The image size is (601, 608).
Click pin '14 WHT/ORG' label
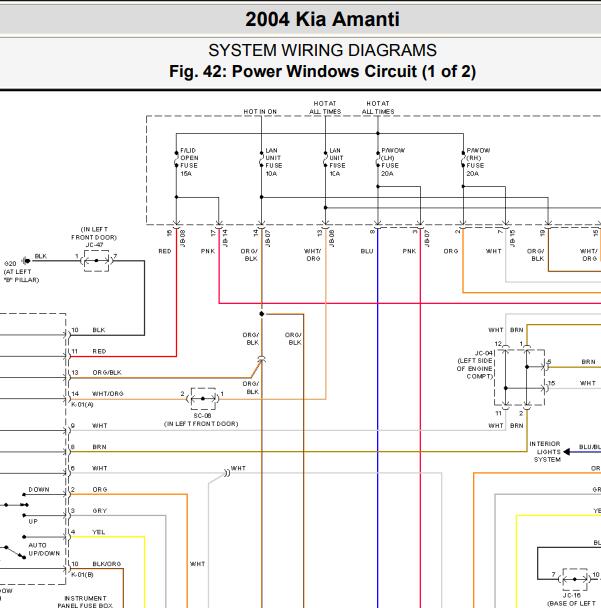tap(97, 394)
